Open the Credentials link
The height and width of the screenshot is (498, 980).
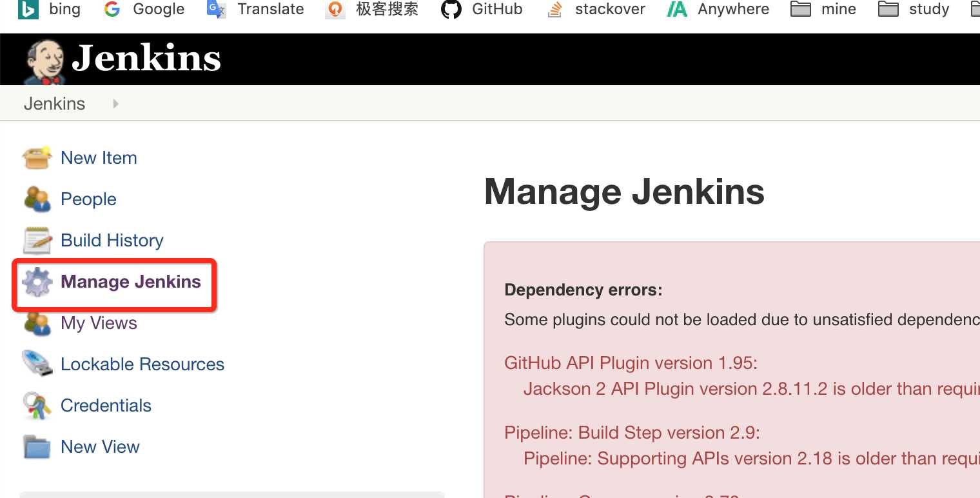coord(106,406)
